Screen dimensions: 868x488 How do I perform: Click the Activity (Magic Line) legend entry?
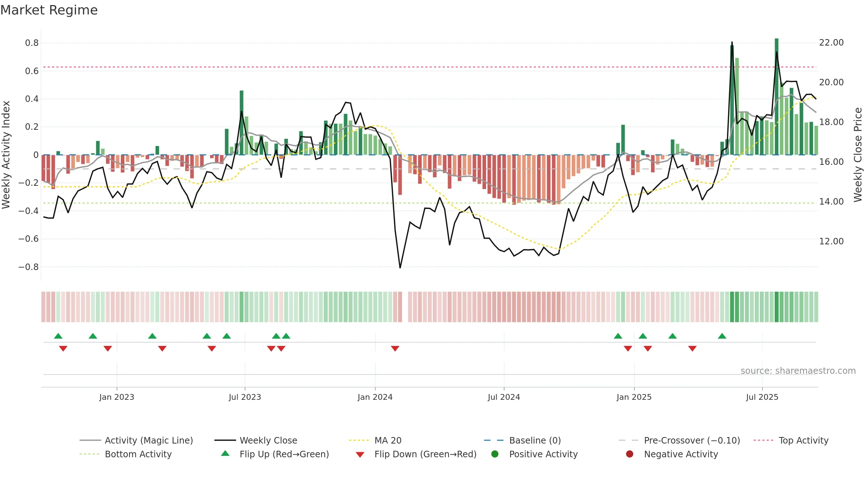[x=136, y=440]
